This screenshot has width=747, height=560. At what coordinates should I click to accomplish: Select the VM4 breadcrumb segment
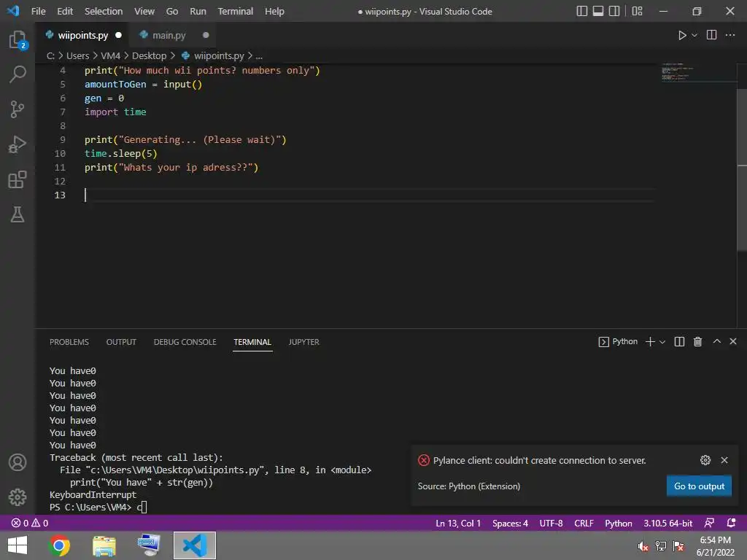point(111,55)
